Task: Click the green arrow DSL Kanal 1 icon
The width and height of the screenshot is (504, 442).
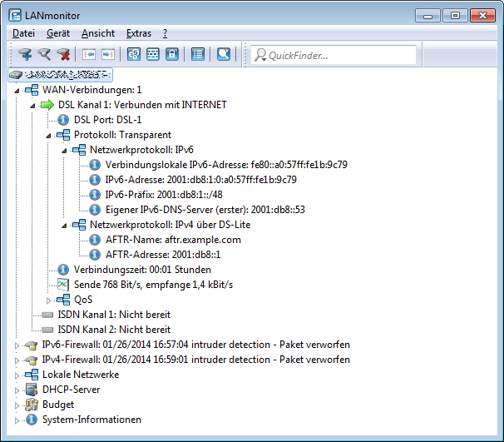Action: 47,105
